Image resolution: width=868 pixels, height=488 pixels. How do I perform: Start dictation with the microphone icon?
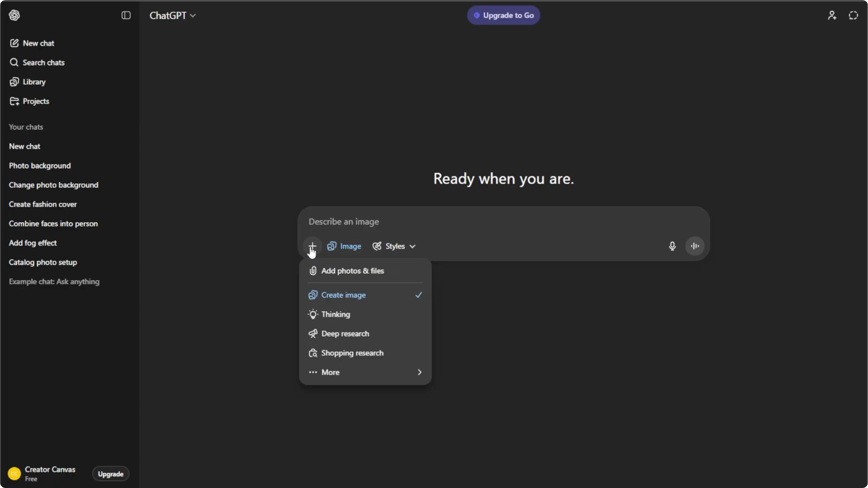point(672,246)
